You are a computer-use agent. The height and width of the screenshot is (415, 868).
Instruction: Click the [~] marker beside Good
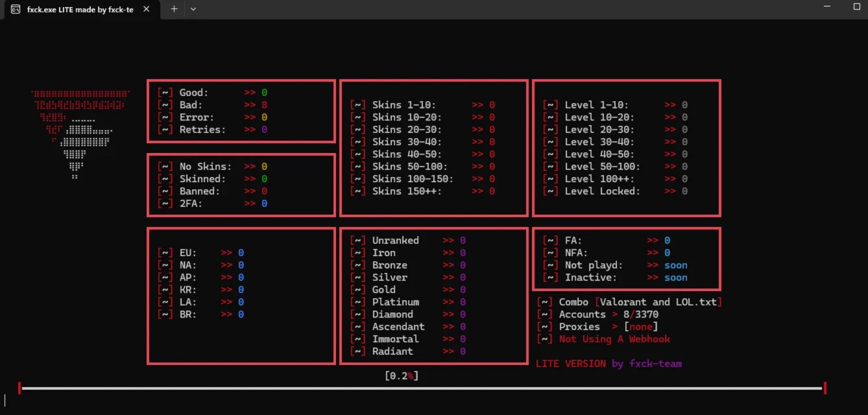coord(165,93)
